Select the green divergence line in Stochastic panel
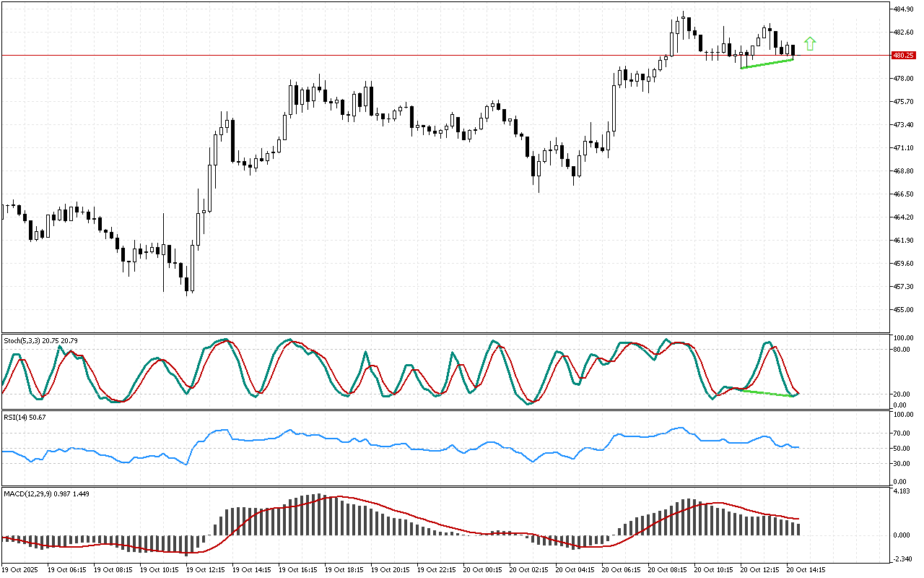Image resolution: width=924 pixels, height=578 pixels. 767,392
